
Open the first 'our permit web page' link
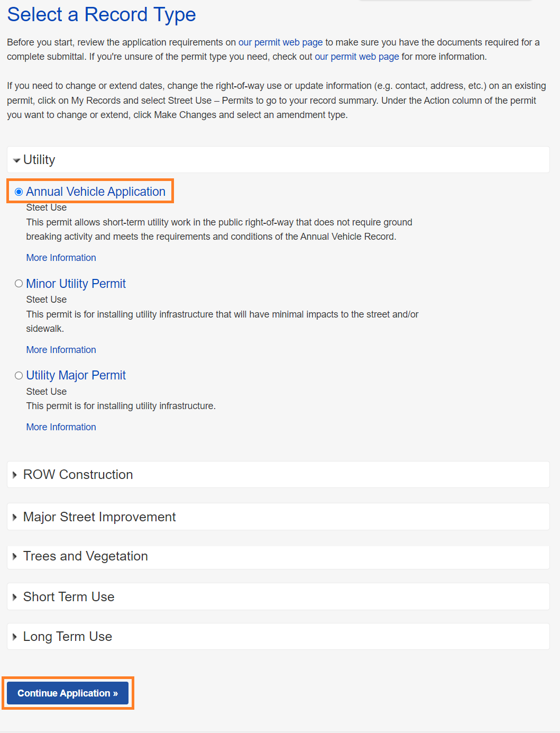tap(280, 42)
